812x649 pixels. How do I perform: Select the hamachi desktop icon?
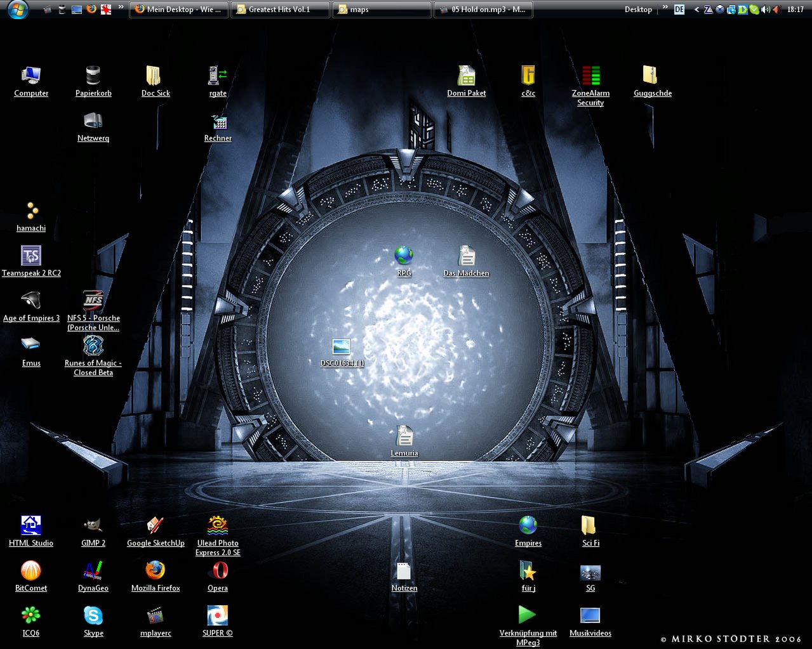click(x=31, y=211)
